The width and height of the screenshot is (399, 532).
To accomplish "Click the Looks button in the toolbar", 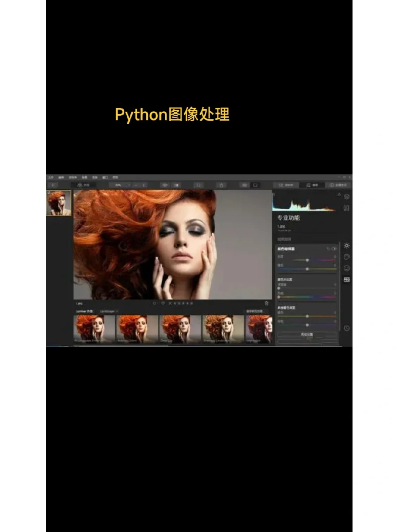I will click(83, 185).
